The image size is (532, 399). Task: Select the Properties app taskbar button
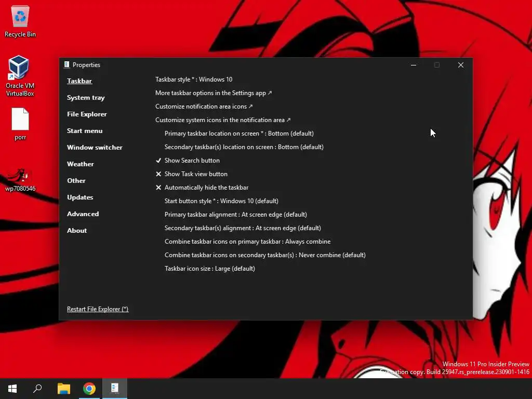(x=115, y=389)
